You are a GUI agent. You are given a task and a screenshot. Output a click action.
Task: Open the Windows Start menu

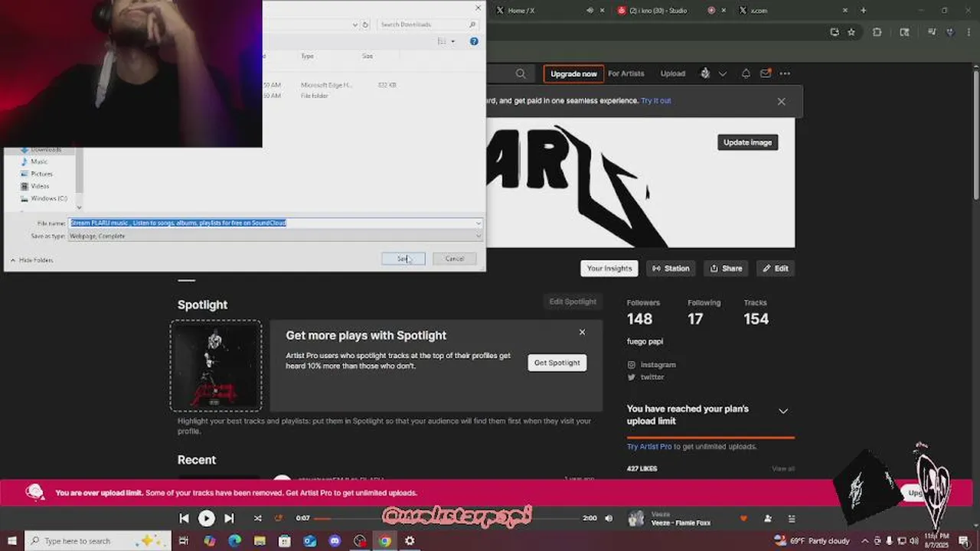[11, 540]
